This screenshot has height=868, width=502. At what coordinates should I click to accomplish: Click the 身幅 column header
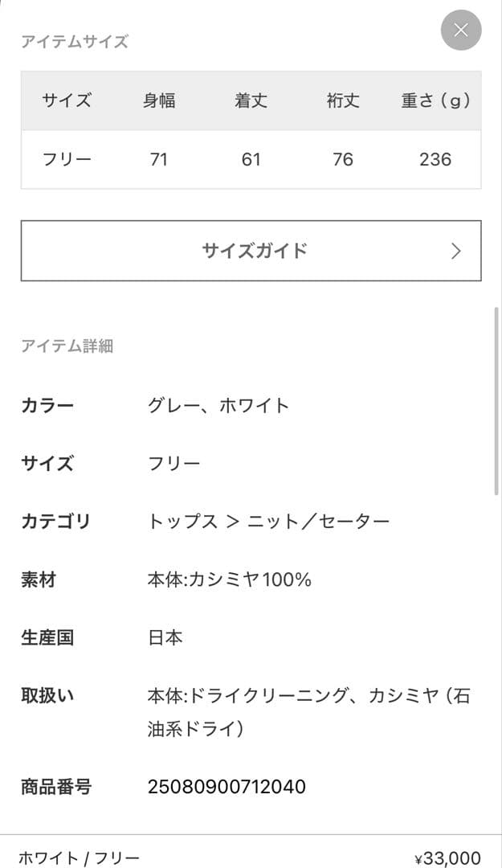(159, 100)
